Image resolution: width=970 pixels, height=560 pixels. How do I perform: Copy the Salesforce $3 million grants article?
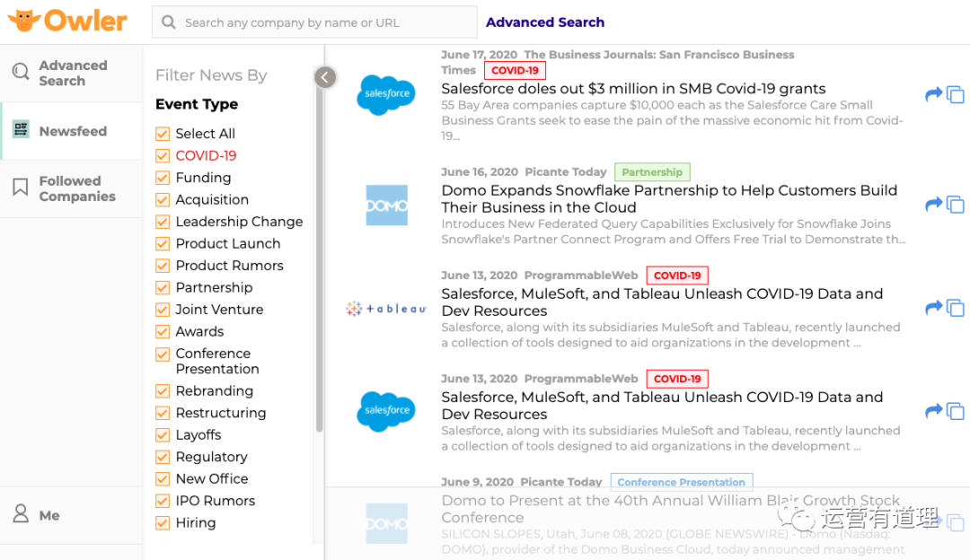[956, 94]
